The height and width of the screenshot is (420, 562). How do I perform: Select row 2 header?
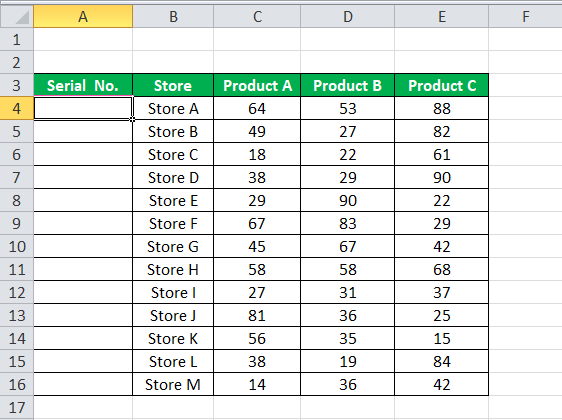17,62
